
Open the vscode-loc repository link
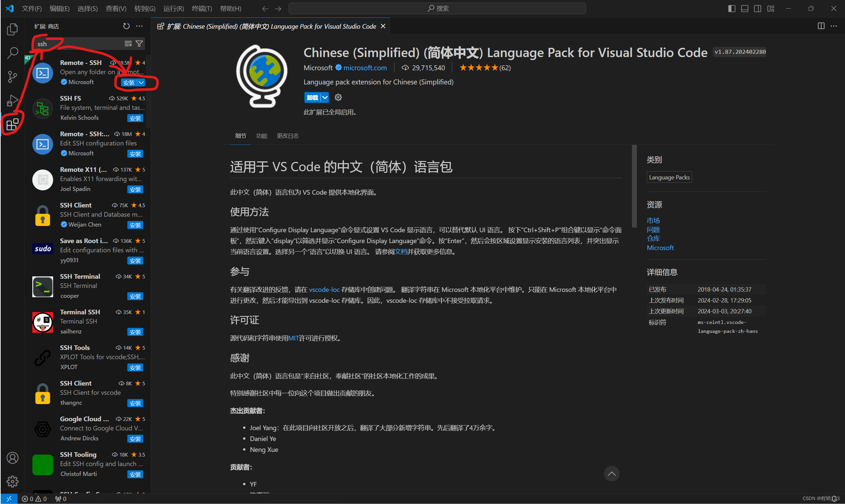pyautogui.click(x=324, y=290)
